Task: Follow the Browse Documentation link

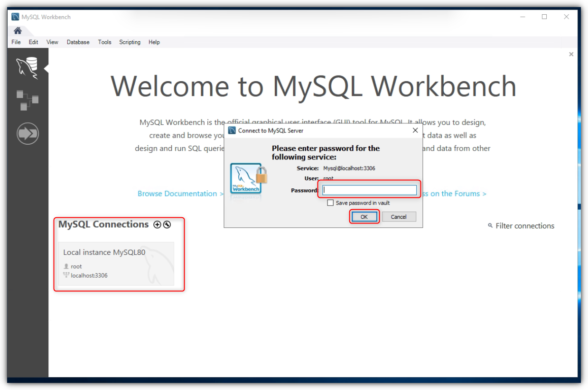Action: point(180,194)
